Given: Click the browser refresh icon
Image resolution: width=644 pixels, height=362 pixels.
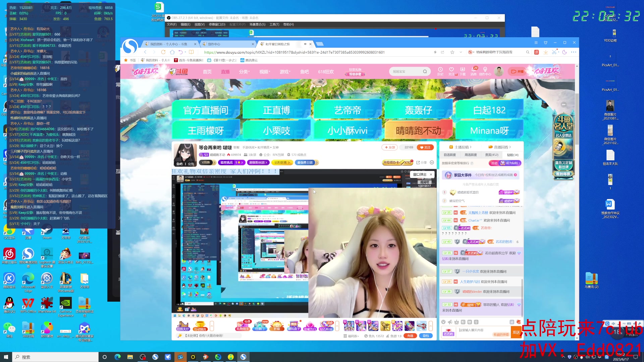Looking at the screenshot, I should (163, 52).
